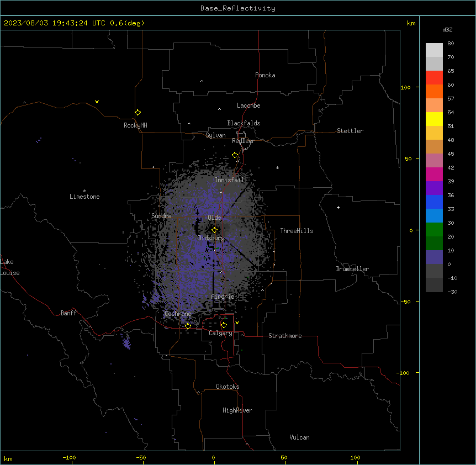Screen dimensions: 476x465
Task: Click the white caret marker west of Ponoka
Action: click(x=202, y=81)
